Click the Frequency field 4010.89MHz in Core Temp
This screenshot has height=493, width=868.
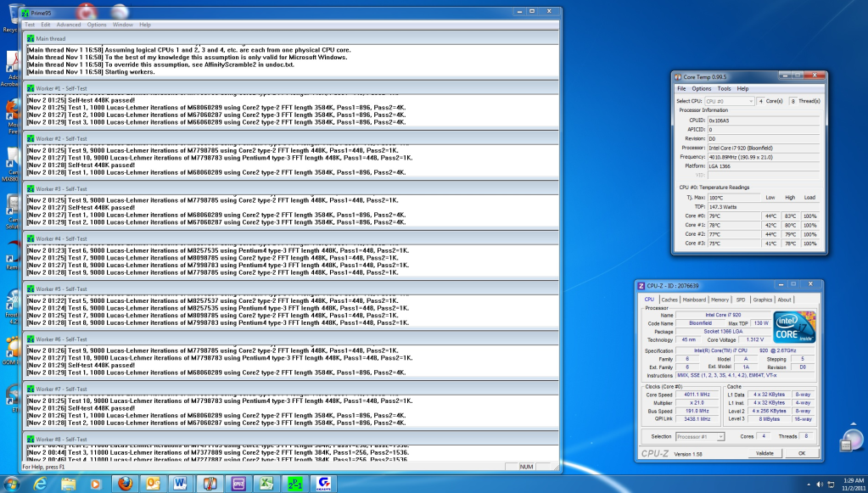pyautogui.click(x=763, y=157)
